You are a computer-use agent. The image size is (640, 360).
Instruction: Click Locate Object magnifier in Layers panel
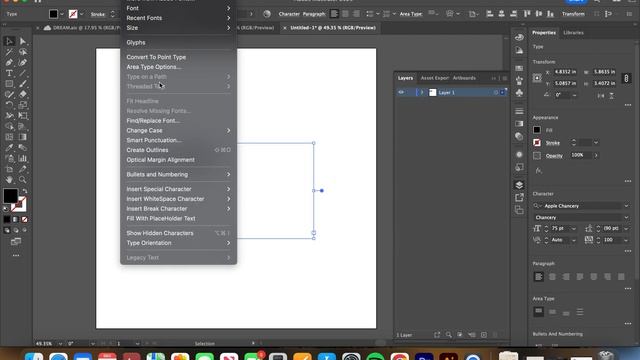click(449, 335)
